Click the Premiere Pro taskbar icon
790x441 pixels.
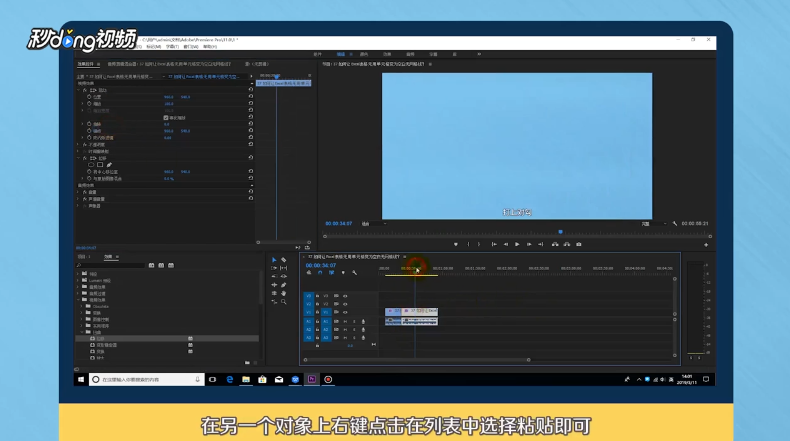(x=312, y=380)
